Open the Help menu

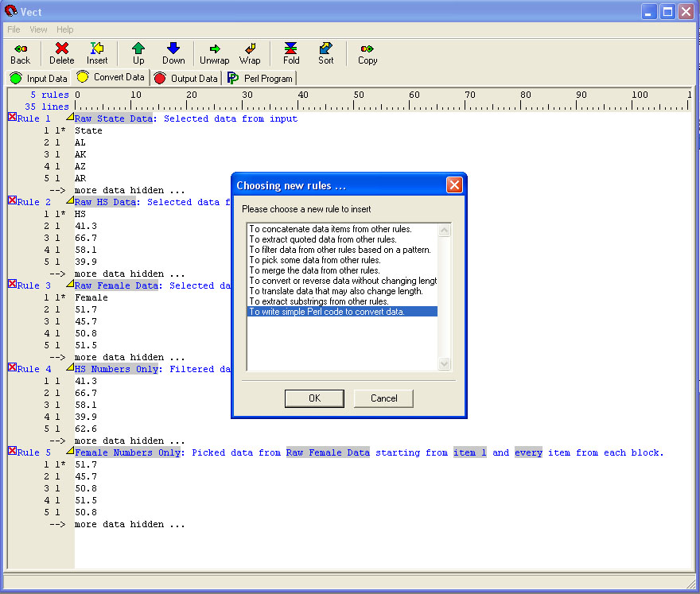click(64, 29)
